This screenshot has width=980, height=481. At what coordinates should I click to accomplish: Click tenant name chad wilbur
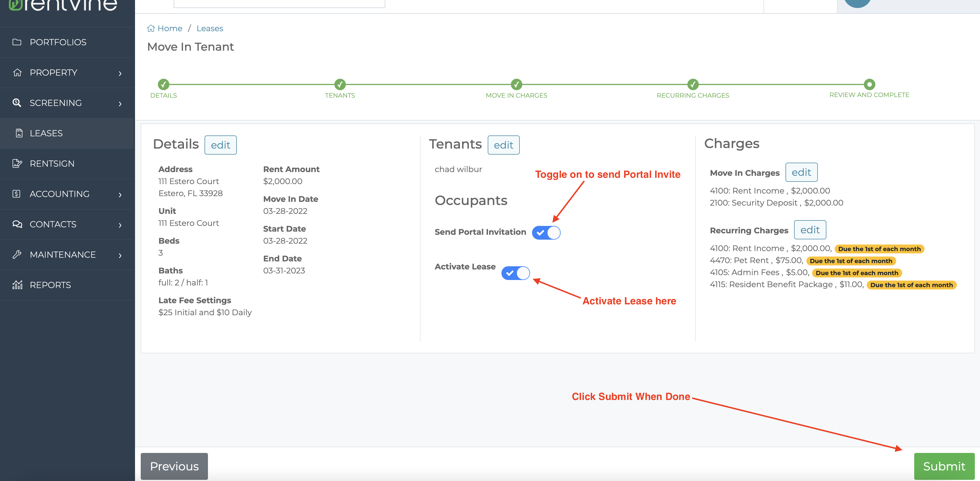point(458,169)
